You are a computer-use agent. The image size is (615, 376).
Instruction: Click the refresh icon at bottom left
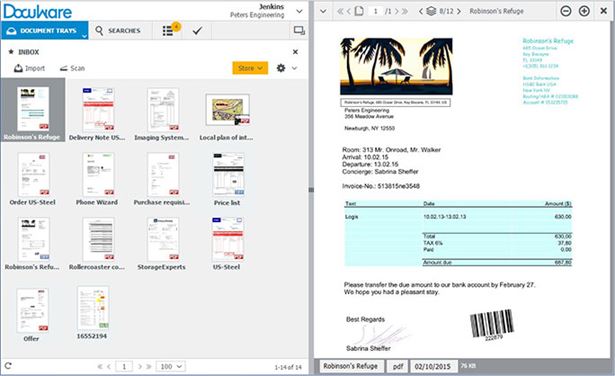tap(8, 366)
